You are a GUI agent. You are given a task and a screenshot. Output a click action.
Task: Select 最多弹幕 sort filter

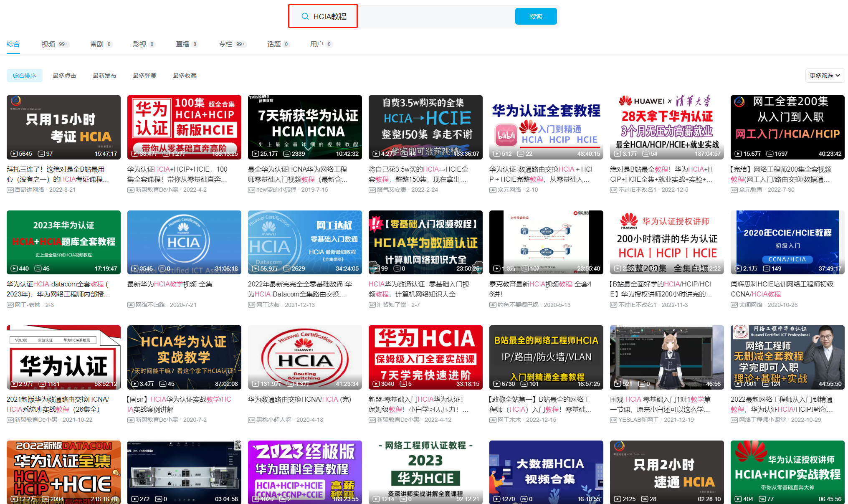(144, 76)
